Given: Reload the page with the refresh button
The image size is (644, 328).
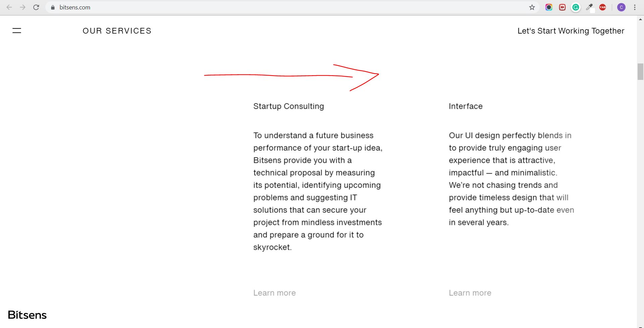Looking at the screenshot, I should pyautogui.click(x=36, y=7).
